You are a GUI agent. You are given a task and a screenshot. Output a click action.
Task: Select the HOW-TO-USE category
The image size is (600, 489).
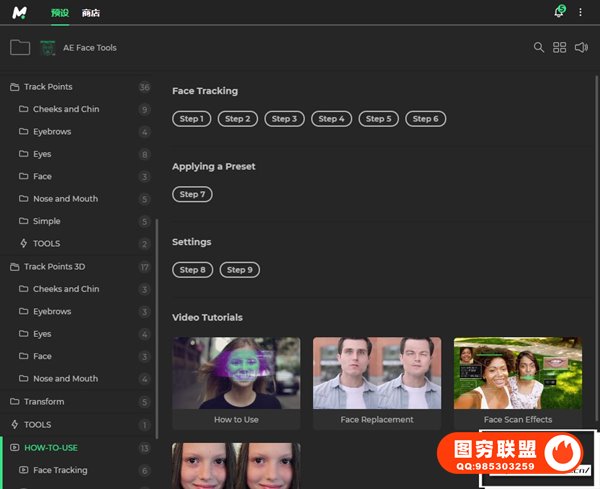click(x=50, y=448)
